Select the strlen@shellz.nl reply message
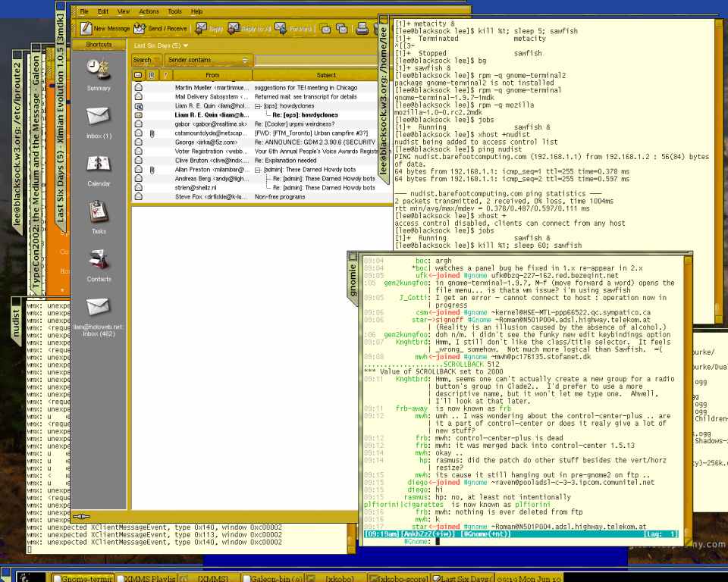 coord(262,187)
